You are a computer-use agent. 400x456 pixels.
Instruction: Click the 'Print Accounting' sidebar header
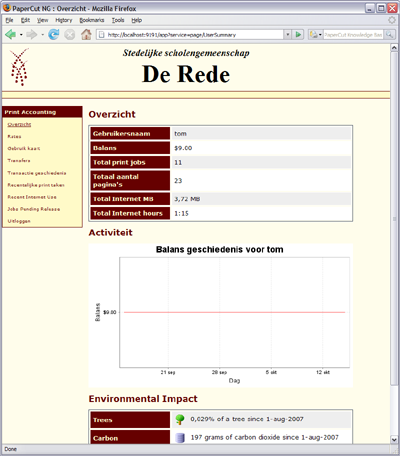(42, 112)
